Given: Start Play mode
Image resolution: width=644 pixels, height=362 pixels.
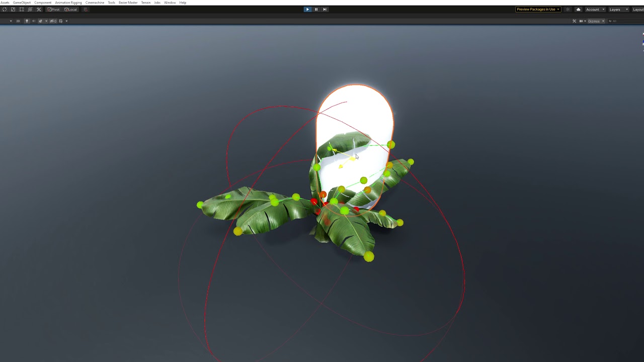Looking at the screenshot, I should tap(307, 9).
